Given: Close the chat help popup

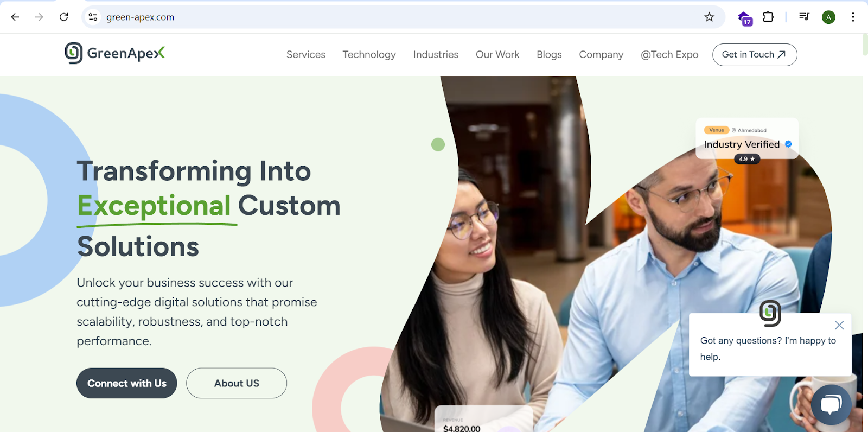Looking at the screenshot, I should pos(839,325).
